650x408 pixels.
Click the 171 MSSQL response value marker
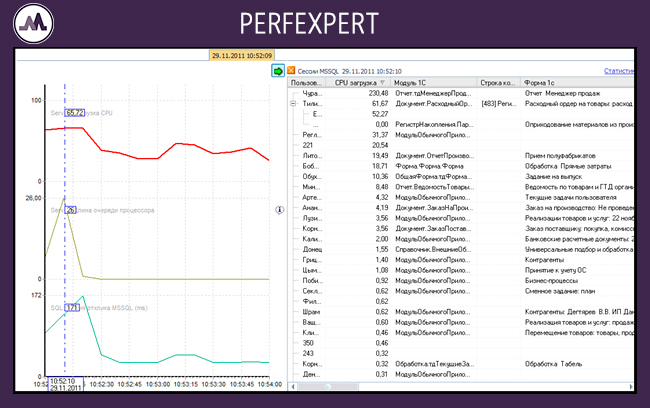pyautogui.click(x=72, y=308)
